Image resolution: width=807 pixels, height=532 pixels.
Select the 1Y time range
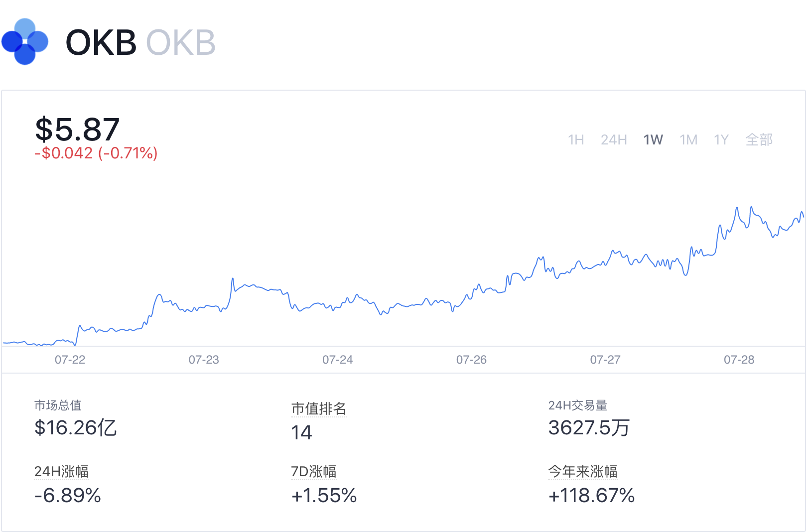721,139
